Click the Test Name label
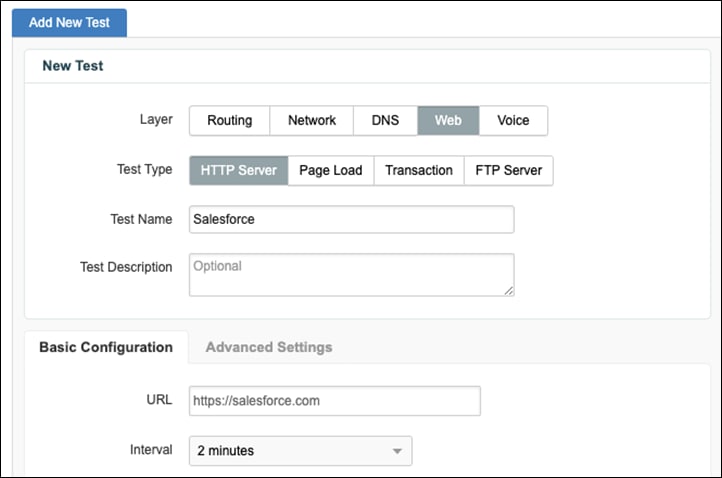 click(141, 219)
